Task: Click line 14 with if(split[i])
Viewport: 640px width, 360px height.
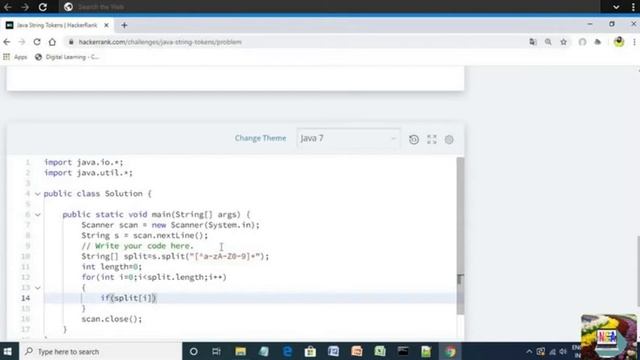Action: (x=249, y=298)
